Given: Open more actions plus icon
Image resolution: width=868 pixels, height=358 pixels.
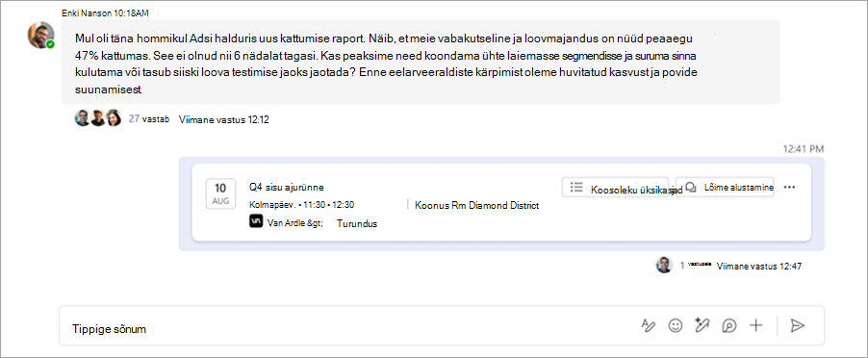Looking at the screenshot, I should pos(755,326).
